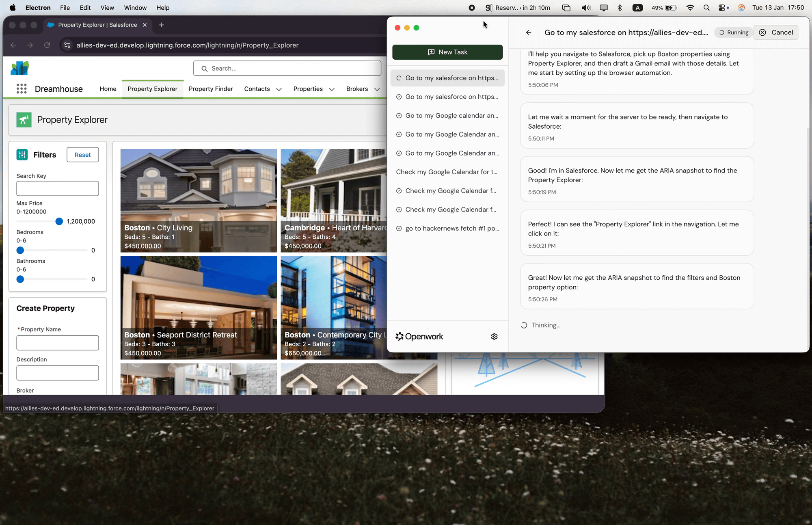Viewport: 812px width, 525px height.
Task: Open the Window menu
Action: 135,8
